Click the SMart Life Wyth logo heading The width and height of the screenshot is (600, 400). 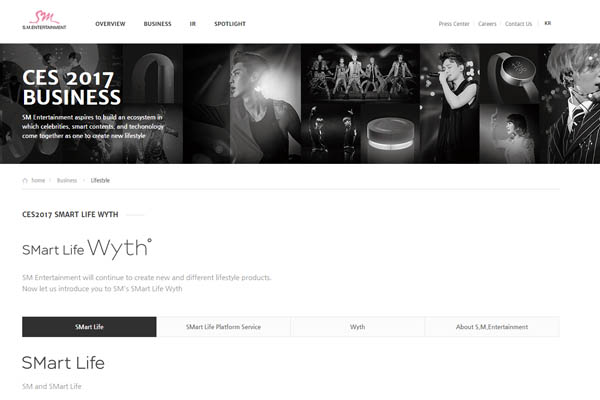[x=87, y=249]
